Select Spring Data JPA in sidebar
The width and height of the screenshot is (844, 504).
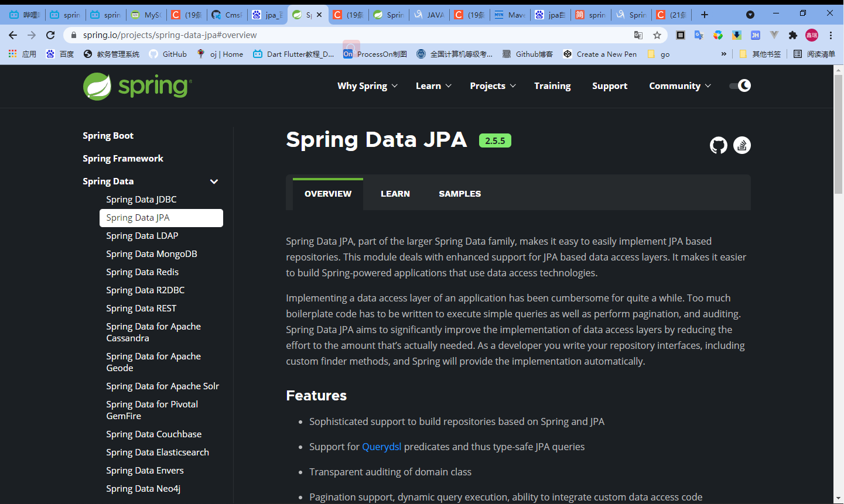(x=161, y=218)
